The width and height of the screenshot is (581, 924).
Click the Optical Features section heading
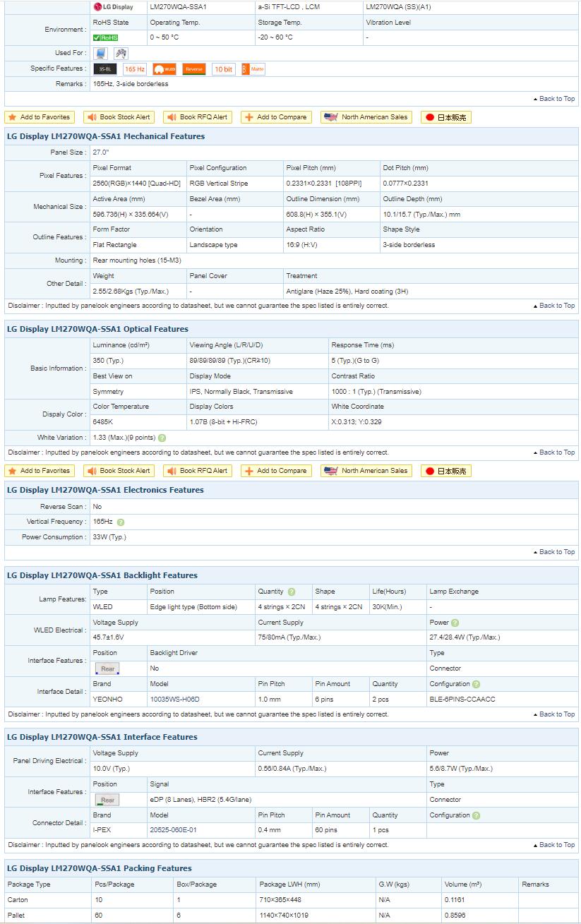point(98,329)
